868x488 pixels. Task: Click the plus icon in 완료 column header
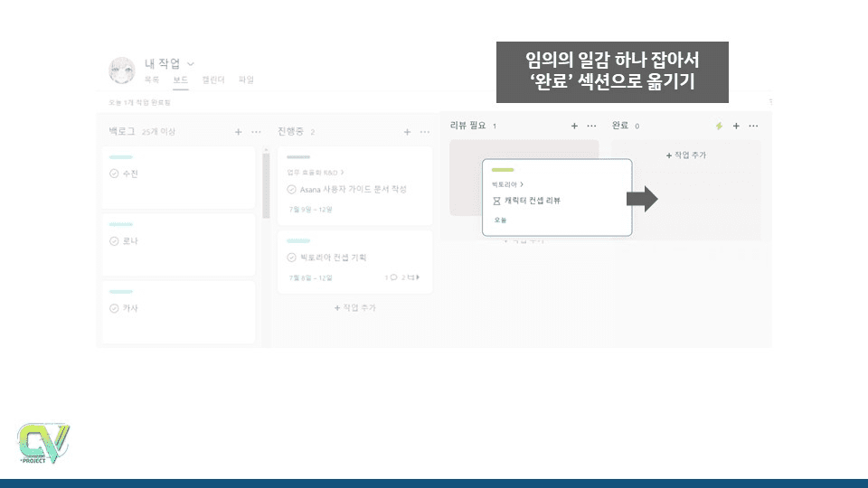(x=736, y=126)
